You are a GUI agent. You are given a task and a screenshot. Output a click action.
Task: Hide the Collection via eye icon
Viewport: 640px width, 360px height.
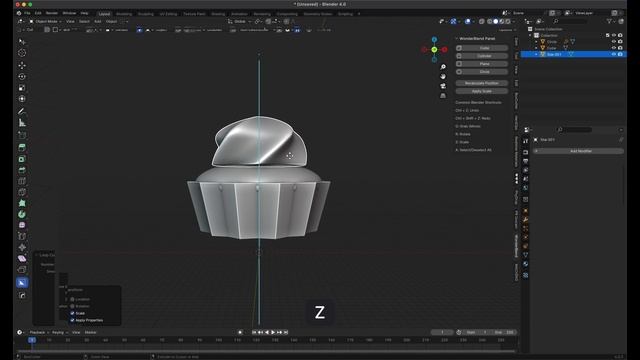[x=613, y=36]
